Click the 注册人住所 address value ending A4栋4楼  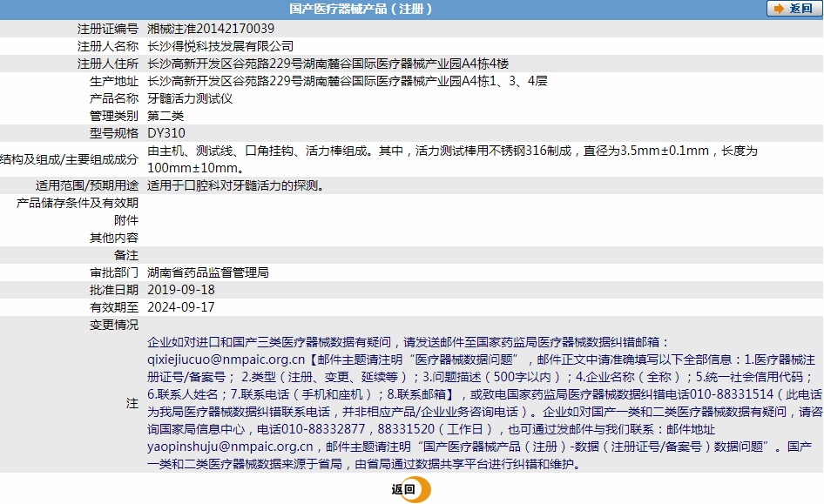coord(328,64)
